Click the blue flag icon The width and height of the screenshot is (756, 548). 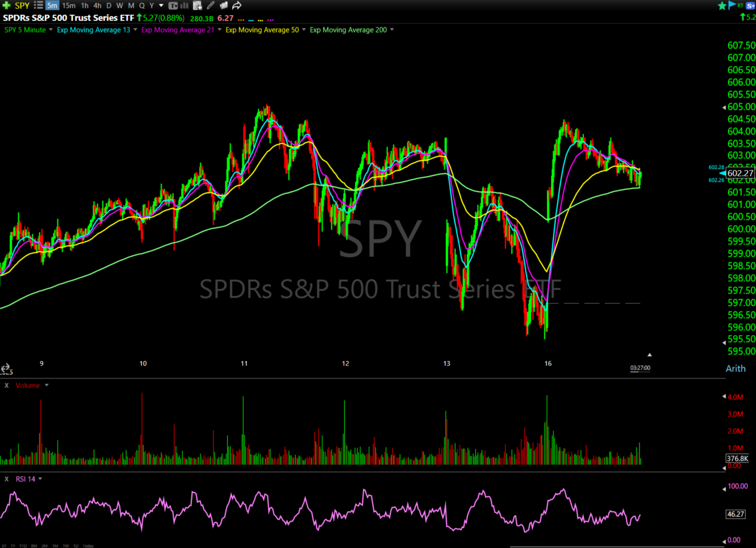pyautogui.click(x=732, y=5)
